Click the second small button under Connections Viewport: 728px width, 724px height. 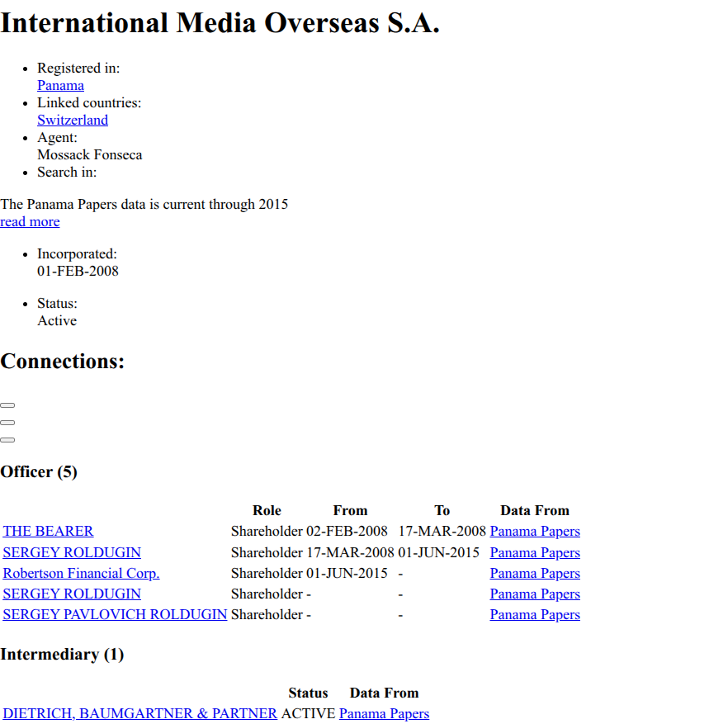(7, 423)
